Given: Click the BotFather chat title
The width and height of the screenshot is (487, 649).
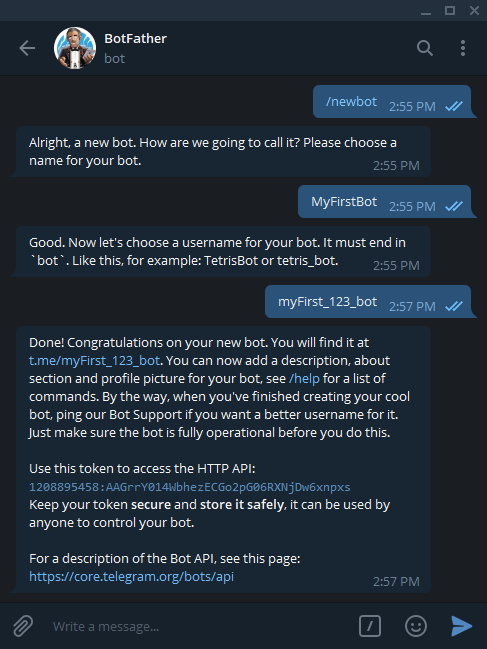Looking at the screenshot, I should 135,38.
